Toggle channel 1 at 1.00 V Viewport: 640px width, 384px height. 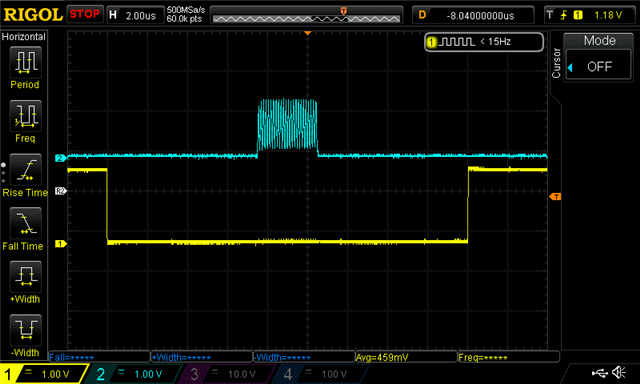click(x=43, y=374)
